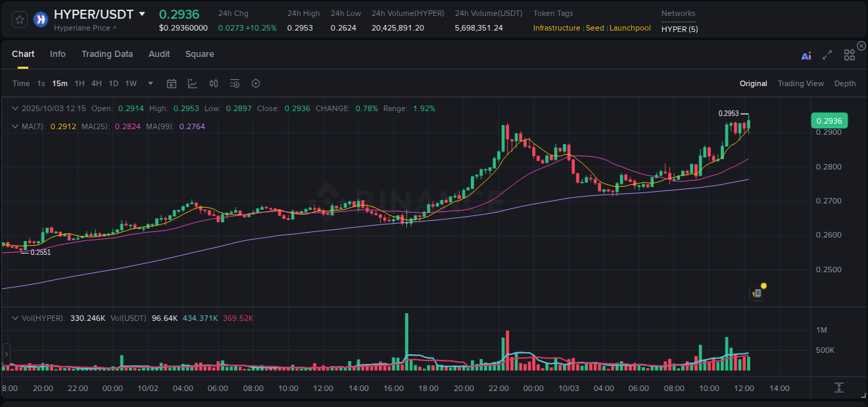Click the scroll-to-latest arrow on the timeline
The width and height of the screenshot is (868, 407).
point(838,389)
